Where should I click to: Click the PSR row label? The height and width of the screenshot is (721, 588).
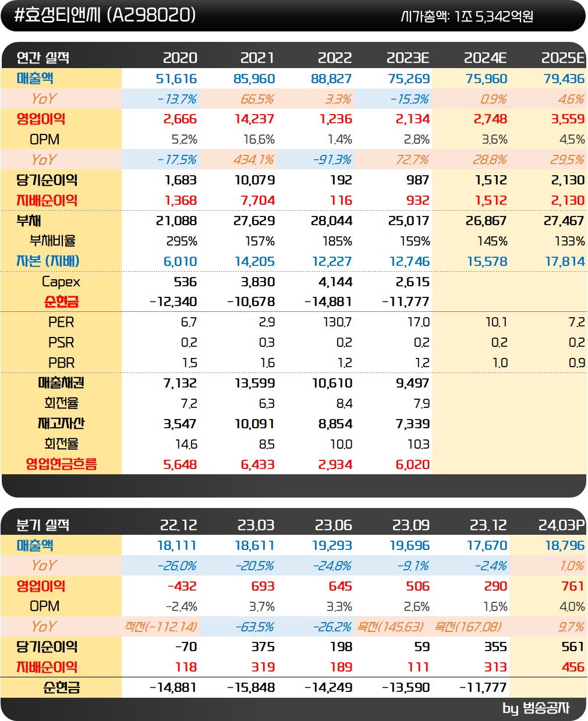point(61,343)
